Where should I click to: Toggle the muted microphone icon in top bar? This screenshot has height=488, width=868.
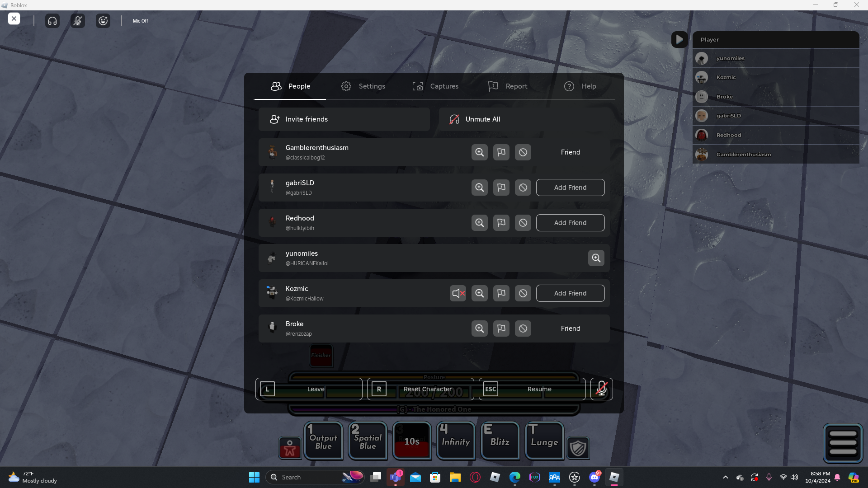coord(78,21)
